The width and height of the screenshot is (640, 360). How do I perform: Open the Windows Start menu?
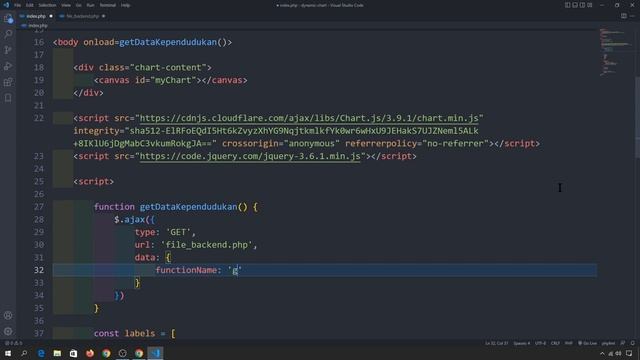pyautogui.click(x=8, y=353)
